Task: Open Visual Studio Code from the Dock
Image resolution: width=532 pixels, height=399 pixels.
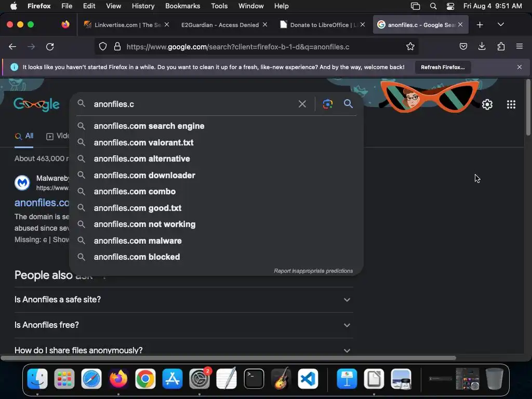Action: [308, 379]
